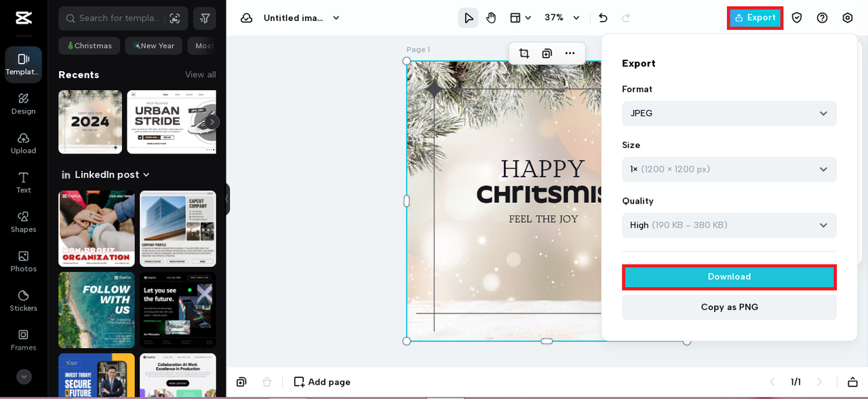Go to previous page arrow

tap(772, 382)
